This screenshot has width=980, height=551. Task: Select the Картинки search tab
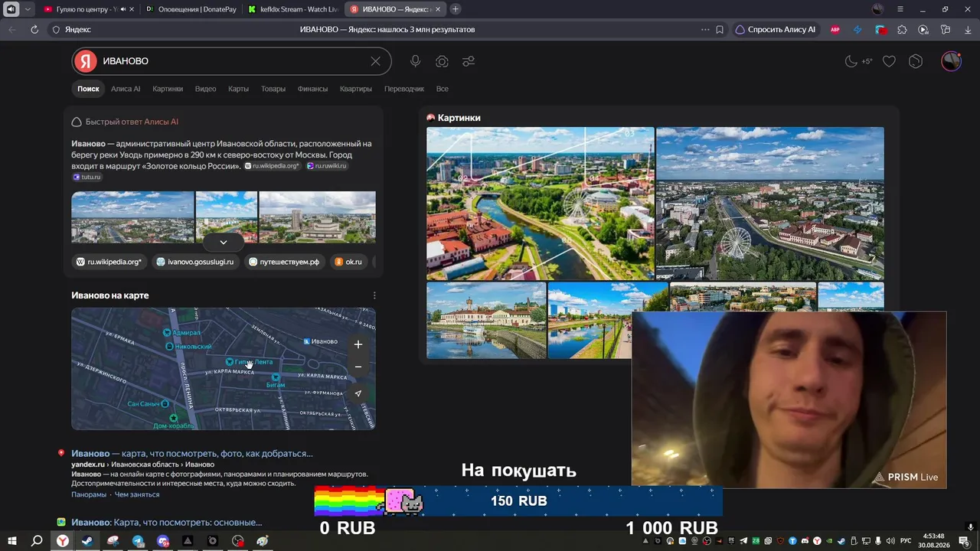[168, 89]
